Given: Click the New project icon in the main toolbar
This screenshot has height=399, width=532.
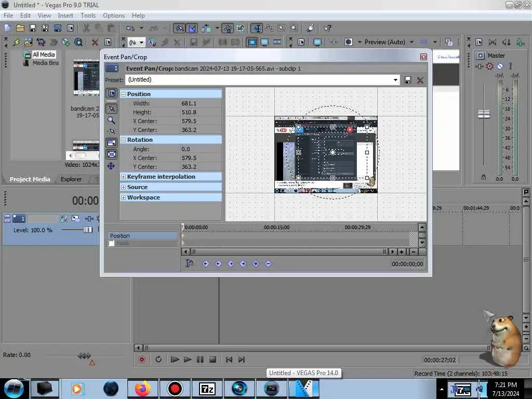Looking at the screenshot, I should [7, 28].
